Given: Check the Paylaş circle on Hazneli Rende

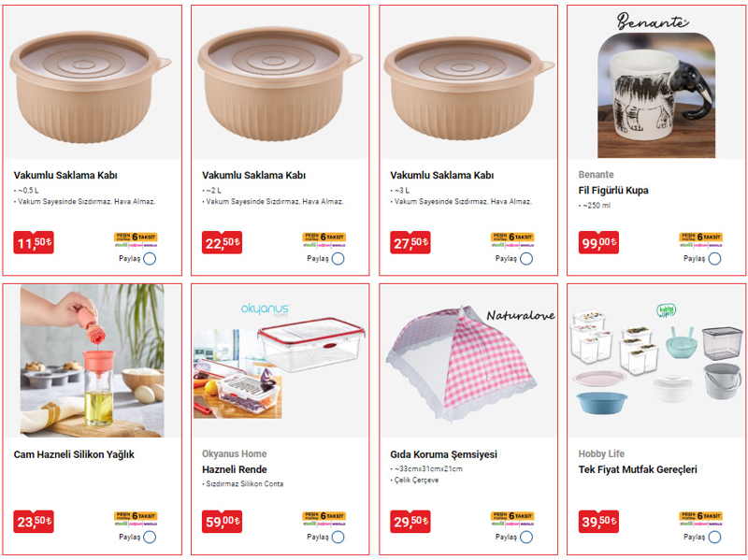Looking at the screenshot, I should (338, 538).
